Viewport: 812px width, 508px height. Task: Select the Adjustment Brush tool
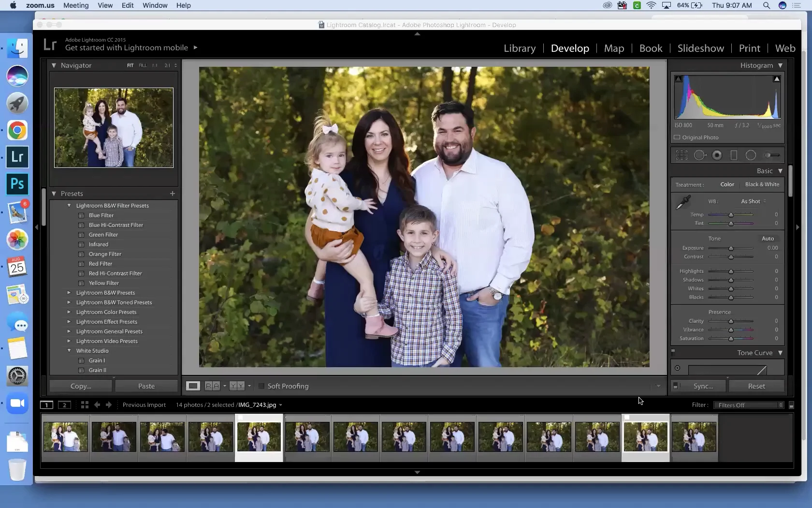tap(771, 155)
